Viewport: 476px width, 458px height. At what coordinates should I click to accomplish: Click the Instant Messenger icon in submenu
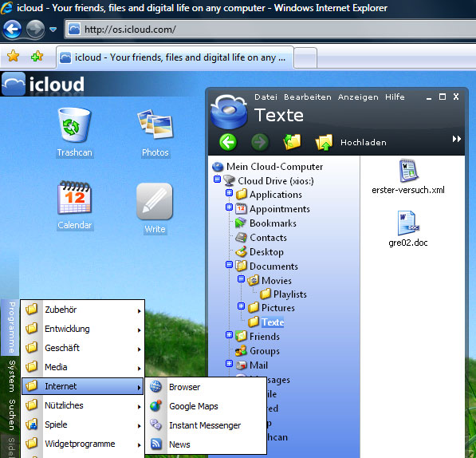pyautogui.click(x=155, y=424)
